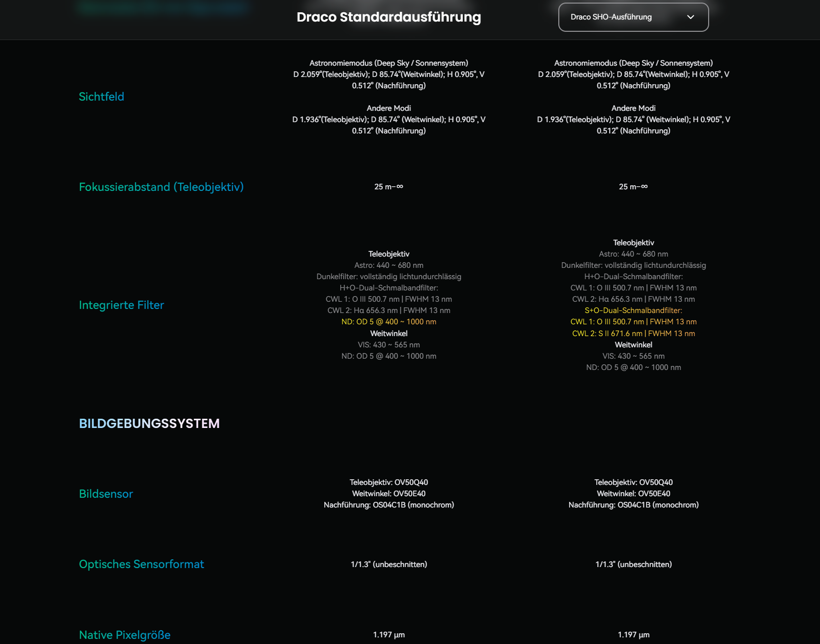Click 1.197 µm in the Standardausführung column

click(x=389, y=635)
